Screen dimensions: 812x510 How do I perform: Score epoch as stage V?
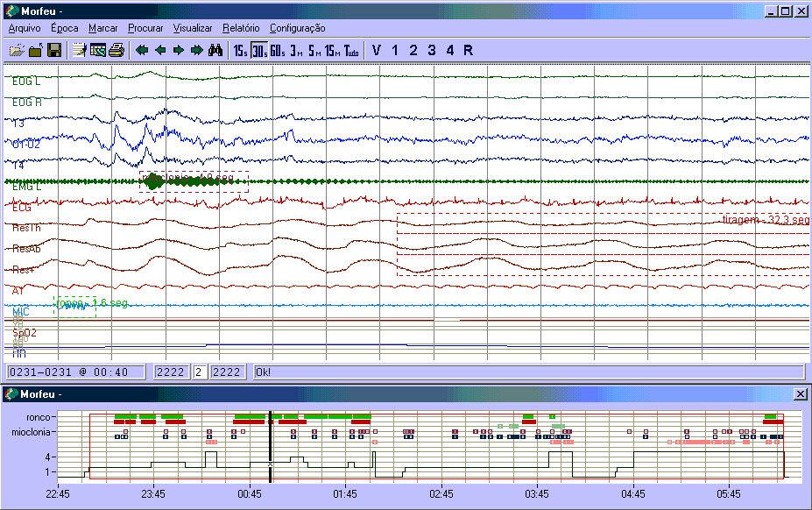pyautogui.click(x=377, y=50)
